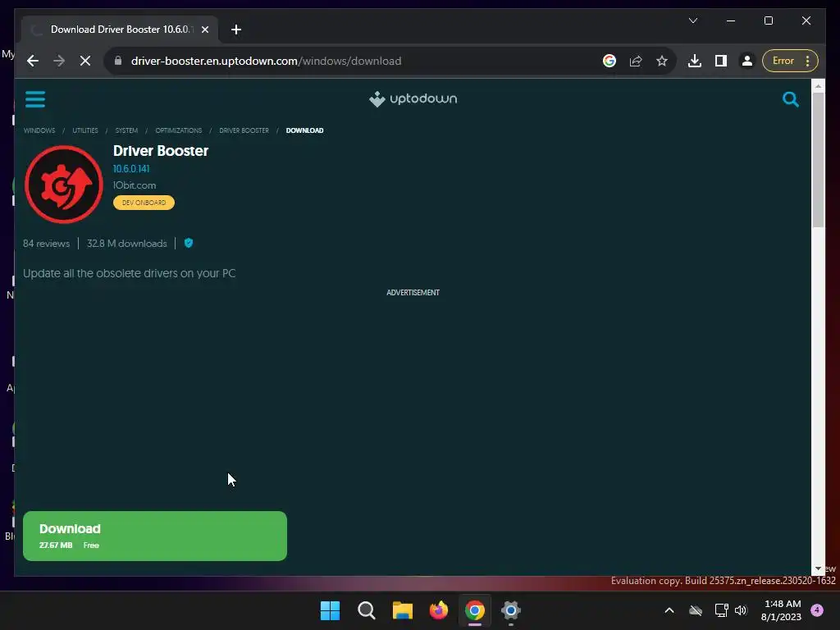Open the clock and date flyout
The height and width of the screenshot is (630, 840).
pos(782,610)
